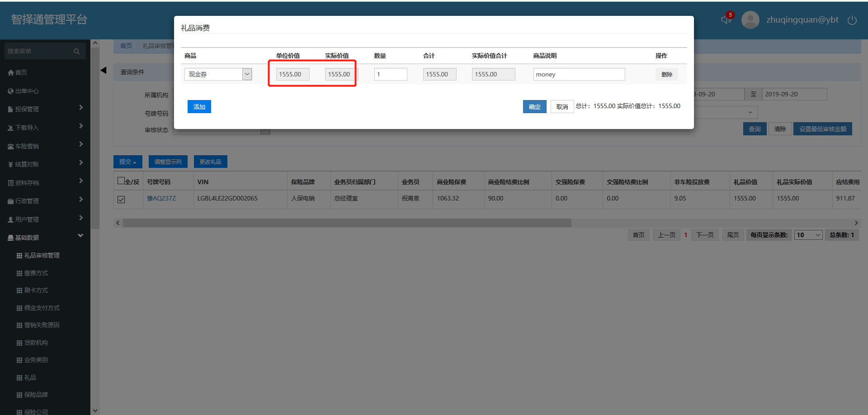Uncheck the row checkbox for 豫AQ237Z
The image size is (868, 415).
pyautogui.click(x=121, y=200)
